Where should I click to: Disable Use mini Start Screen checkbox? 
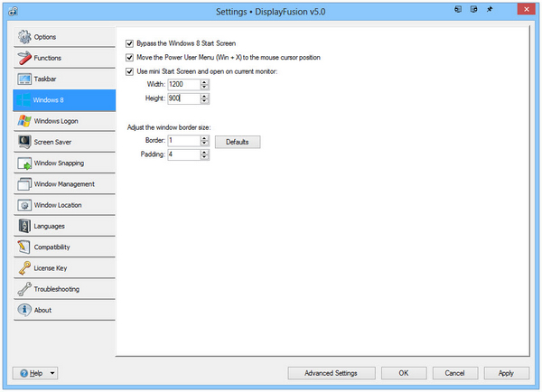pos(129,71)
